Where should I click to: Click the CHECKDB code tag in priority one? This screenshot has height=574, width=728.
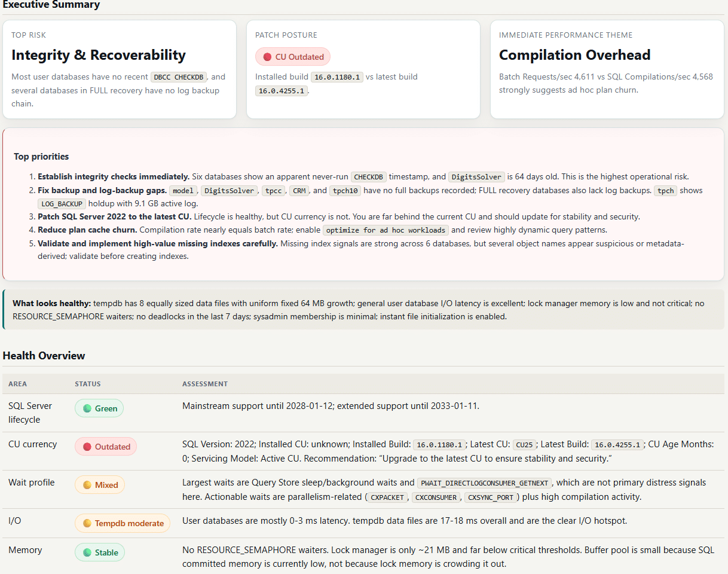[369, 177]
